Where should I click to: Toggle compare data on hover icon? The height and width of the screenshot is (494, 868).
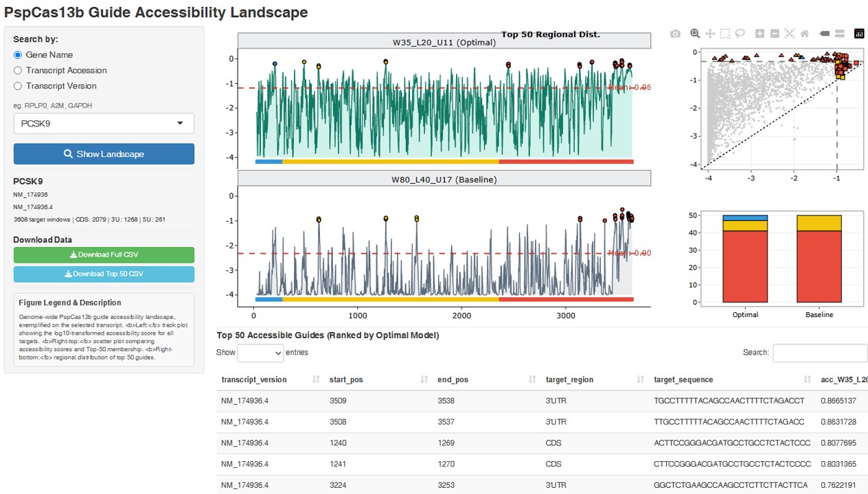click(840, 34)
